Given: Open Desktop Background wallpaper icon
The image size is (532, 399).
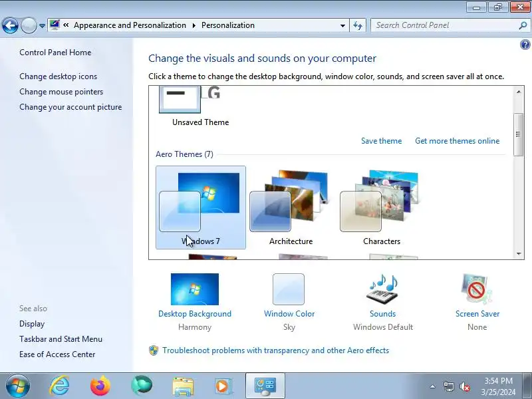Looking at the screenshot, I should (x=195, y=289).
